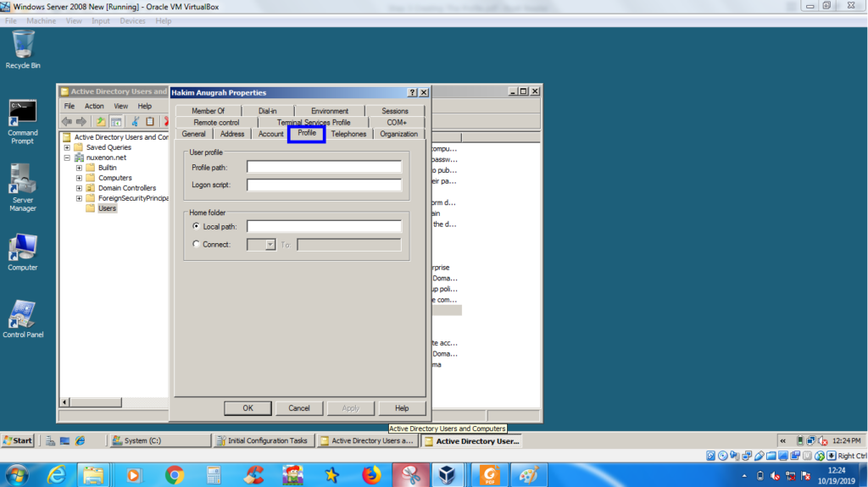Click the Local path input field

(324, 226)
